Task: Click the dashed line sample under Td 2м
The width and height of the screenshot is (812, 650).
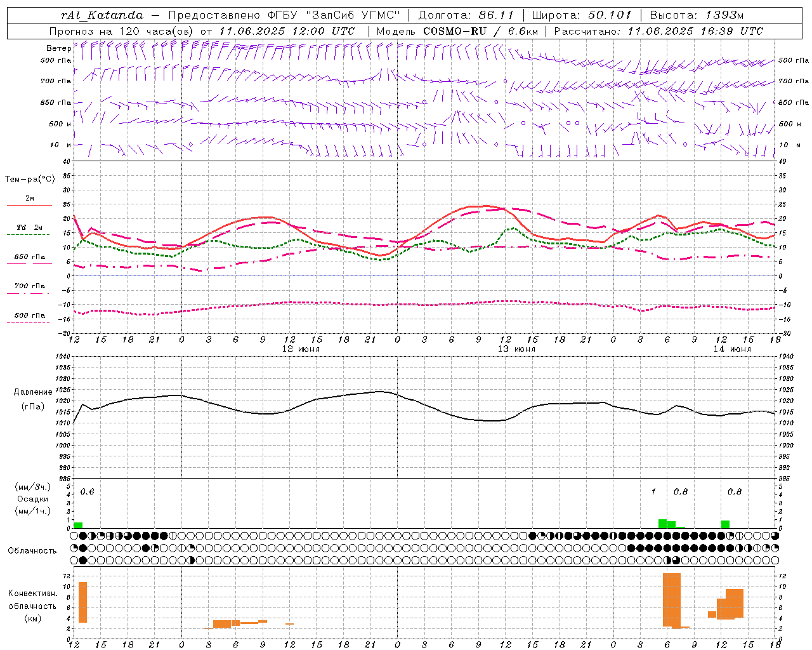Action: click(x=28, y=234)
